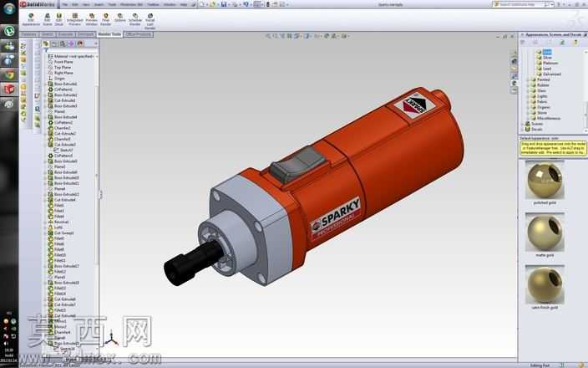Open the File menu
The image size is (588, 368).
65,4
